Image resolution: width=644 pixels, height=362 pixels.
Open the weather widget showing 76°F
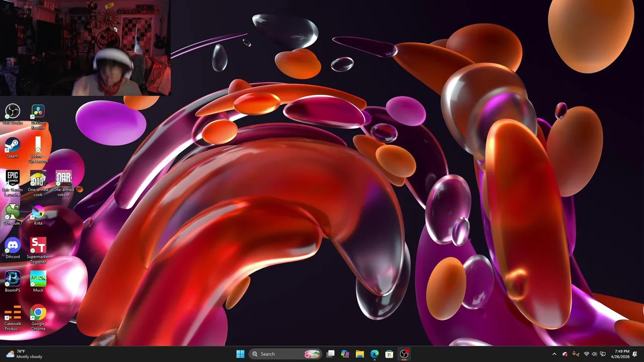(24, 354)
